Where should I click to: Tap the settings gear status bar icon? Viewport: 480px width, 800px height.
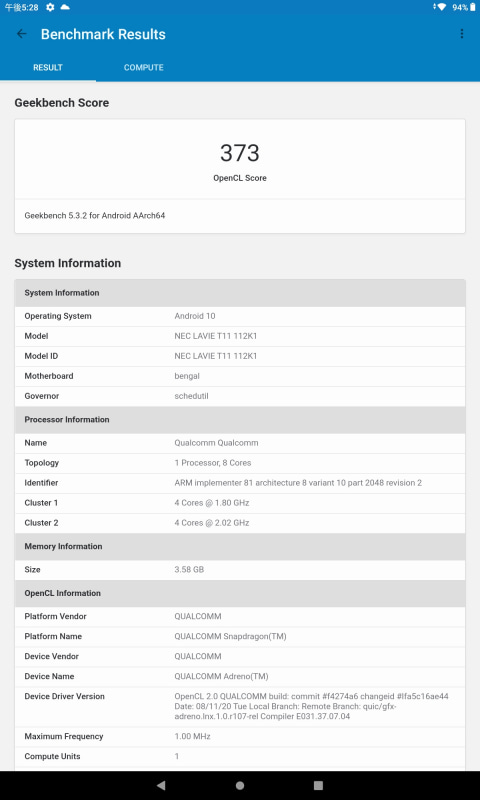pos(49,7)
